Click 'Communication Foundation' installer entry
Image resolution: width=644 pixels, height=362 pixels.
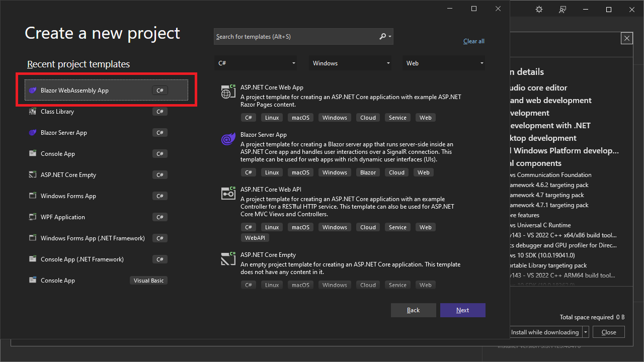point(554,175)
